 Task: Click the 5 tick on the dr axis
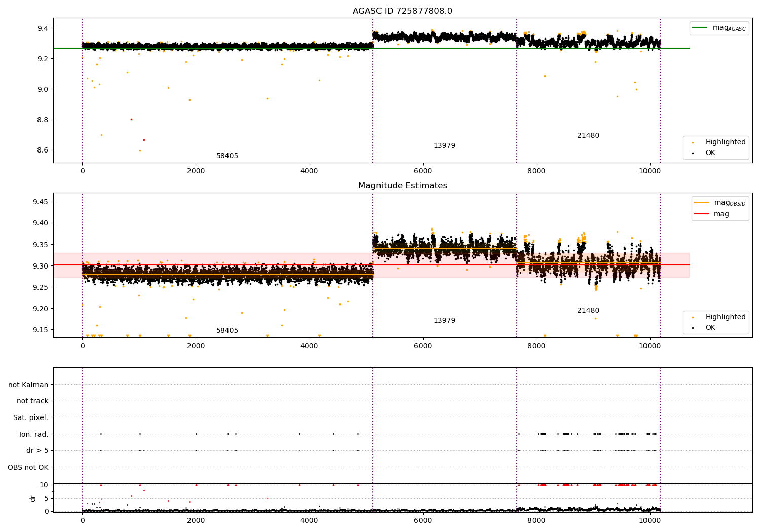pos(46,499)
